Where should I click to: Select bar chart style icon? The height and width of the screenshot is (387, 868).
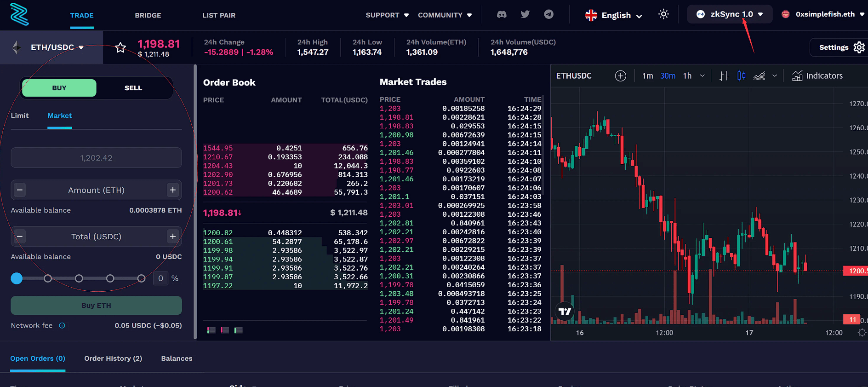click(724, 76)
